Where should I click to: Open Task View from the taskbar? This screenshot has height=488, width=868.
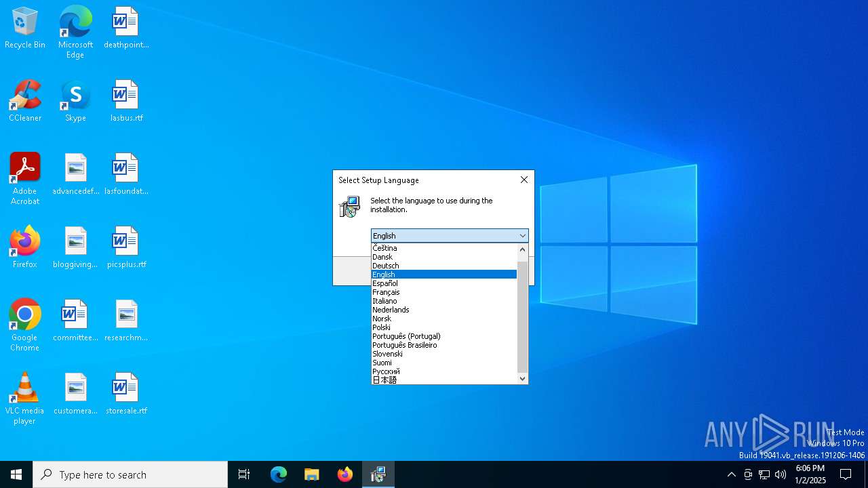[x=244, y=474]
